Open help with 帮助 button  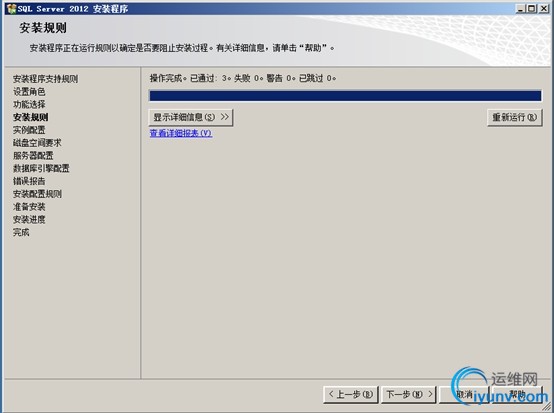(x=518, y=394)
